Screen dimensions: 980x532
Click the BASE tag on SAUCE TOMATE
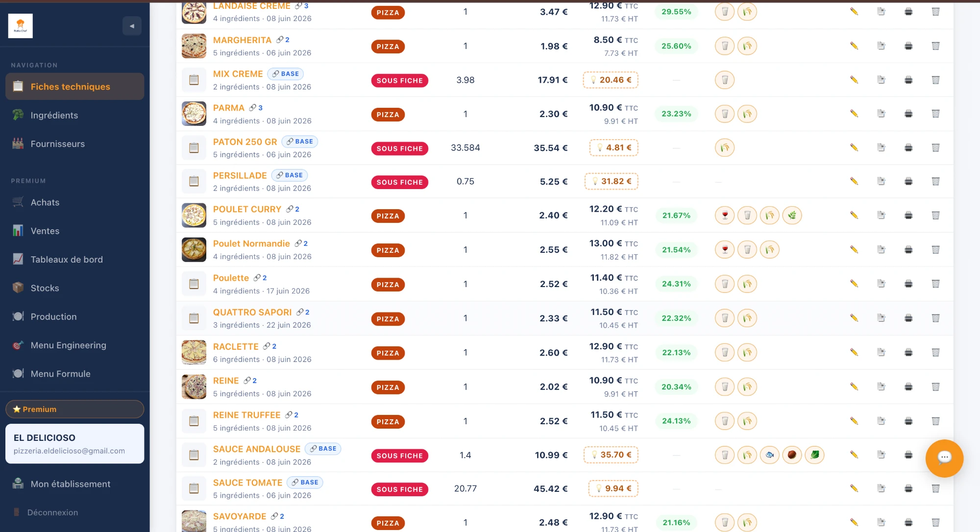(305, 483)
